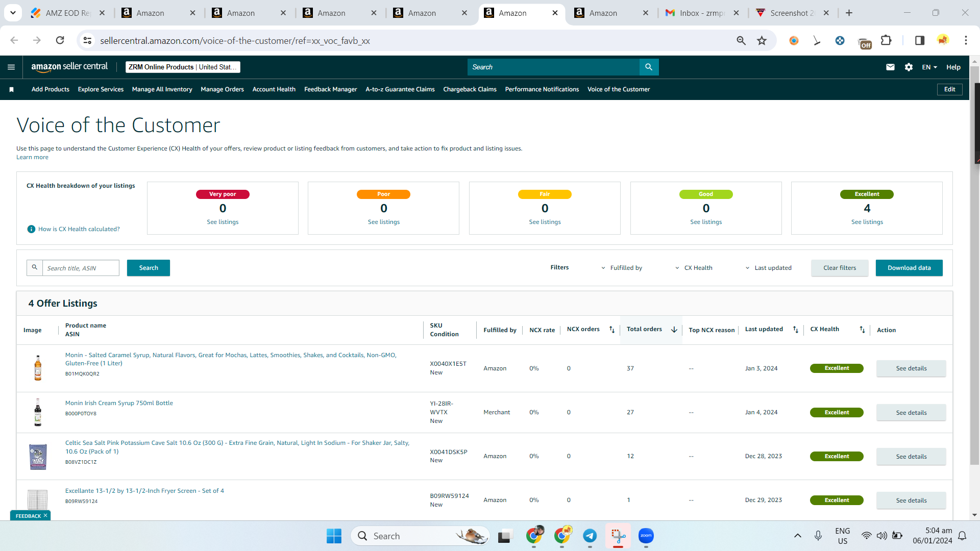Click the browser zoom magnifier icon

[741, 40]
